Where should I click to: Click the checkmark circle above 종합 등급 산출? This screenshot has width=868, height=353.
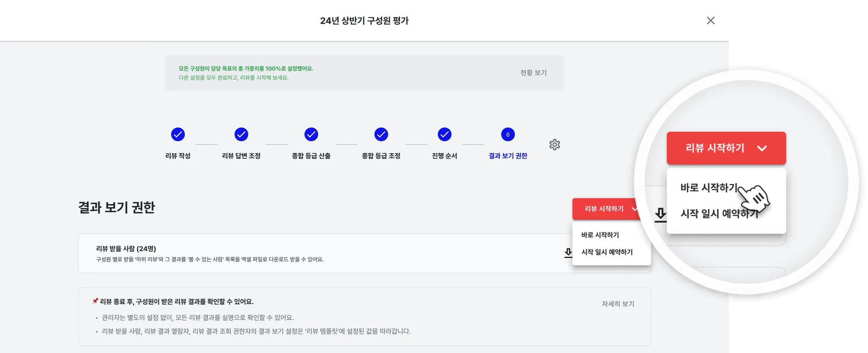(x=311, y=134)
